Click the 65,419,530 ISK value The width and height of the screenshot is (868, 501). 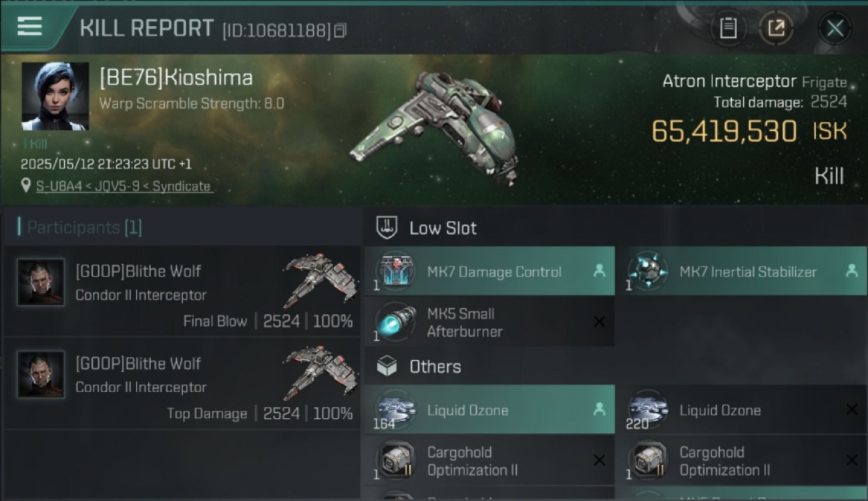749,131
